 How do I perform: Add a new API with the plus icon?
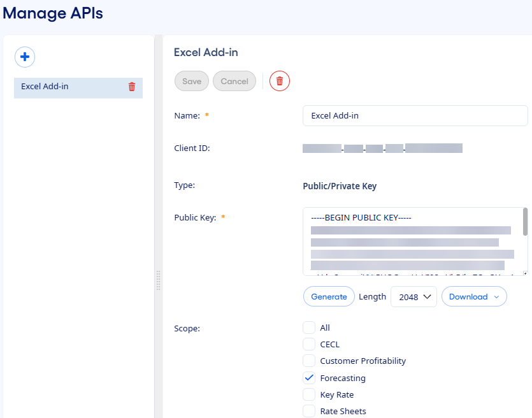coord(25,57)
